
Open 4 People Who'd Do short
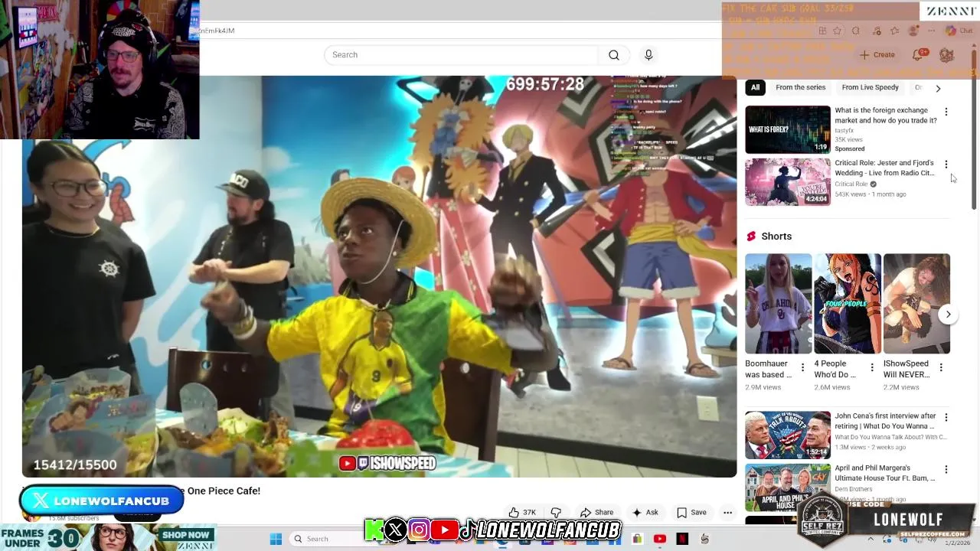[847, 304]
